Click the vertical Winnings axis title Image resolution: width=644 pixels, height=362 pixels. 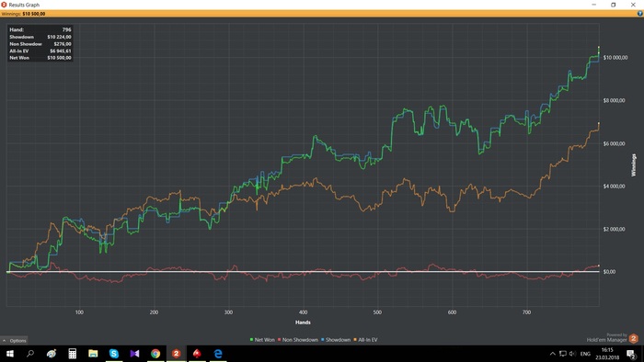click(x=634, y=165)
